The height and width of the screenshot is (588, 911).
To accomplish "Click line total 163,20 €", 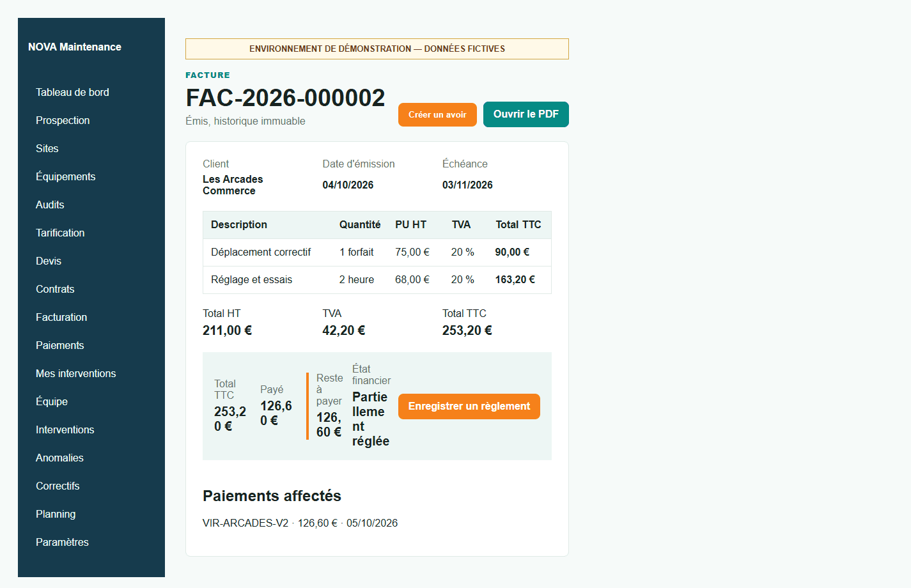I will click(515, 279).
